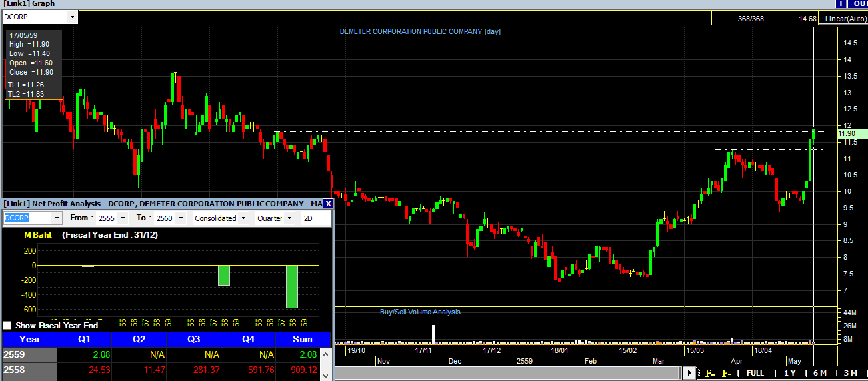Click the 19/10 date marker
The height and width of the screenshot is (381, 868).
click(x=357, y=350)
